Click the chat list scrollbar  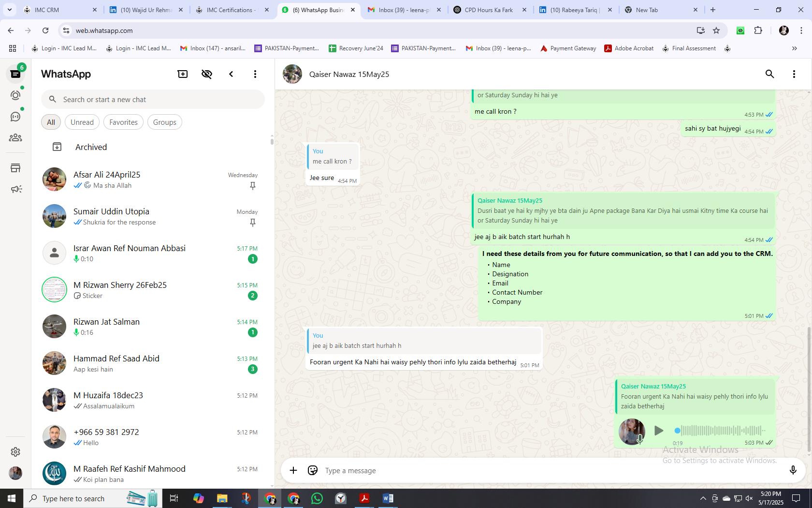pos(272,142)
